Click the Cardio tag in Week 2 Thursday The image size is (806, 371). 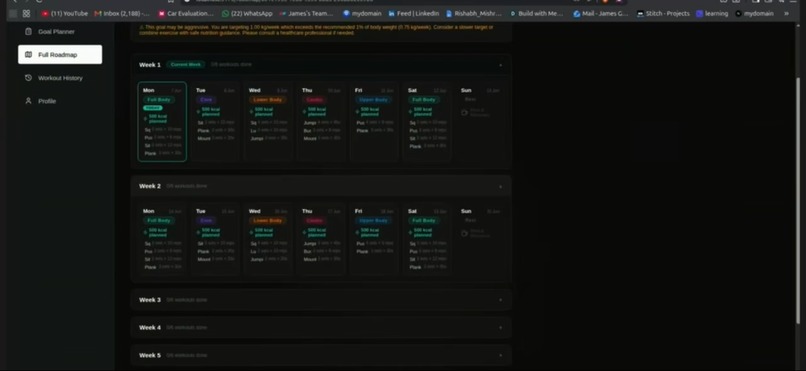point(314,220)
